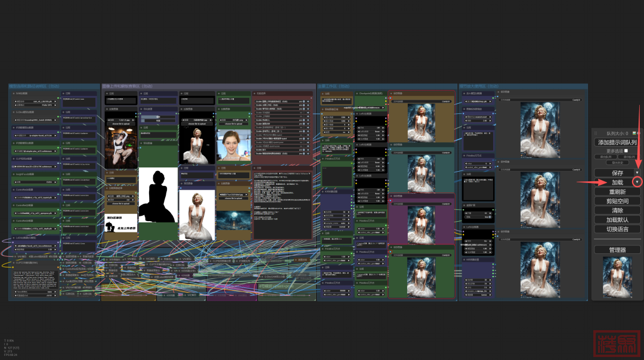
Task: Open the dropdown arrow beside 加载
Action: point(637,182)
